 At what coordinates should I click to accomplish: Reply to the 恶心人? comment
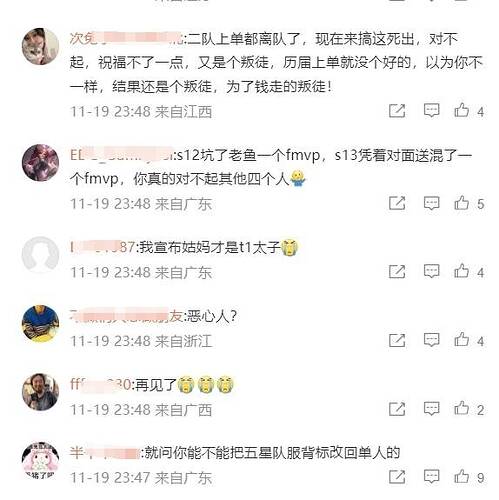(x=431, y=340)
